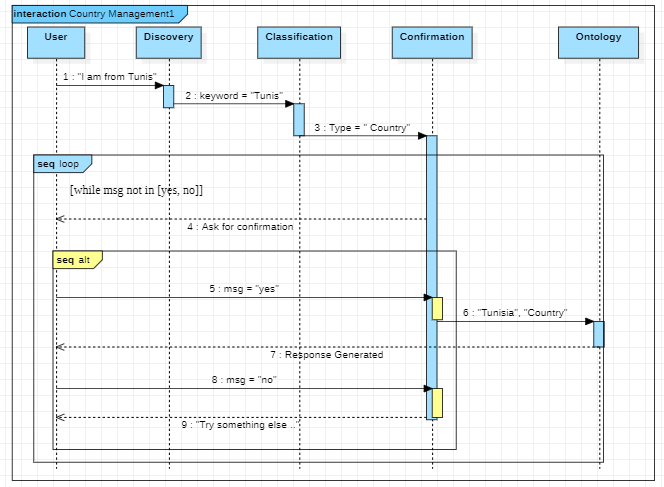Click the interaction Country Management1 frame label

[x=100, y=14]
